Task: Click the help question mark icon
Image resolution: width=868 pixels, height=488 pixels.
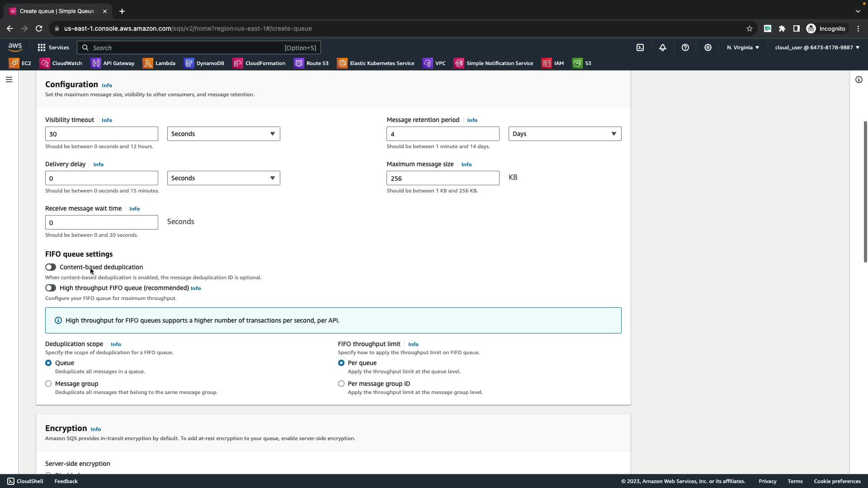Action: 685,47
